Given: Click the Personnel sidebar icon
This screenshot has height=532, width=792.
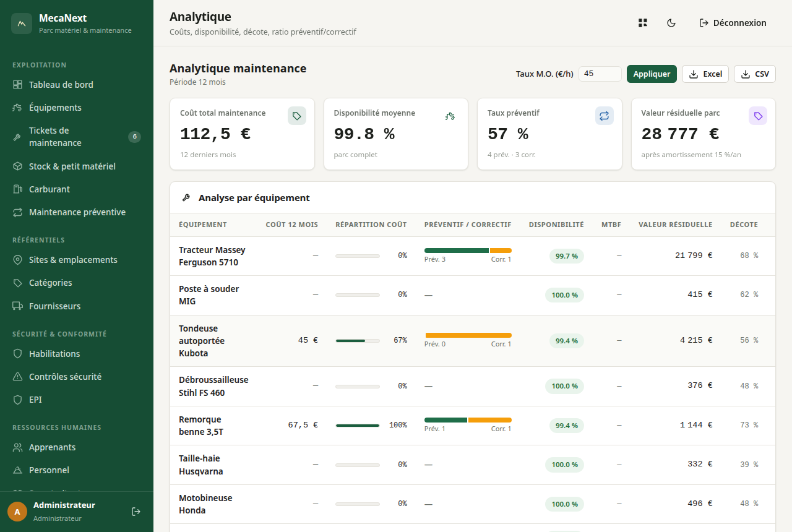Looking at the screenshot, I should click(17, 470).
